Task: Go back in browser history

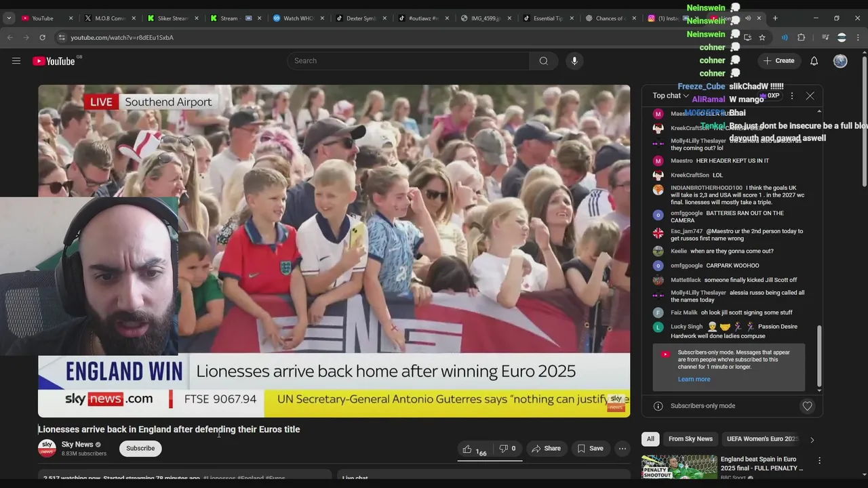Action: pyautogui.click(x=10, y=37)
